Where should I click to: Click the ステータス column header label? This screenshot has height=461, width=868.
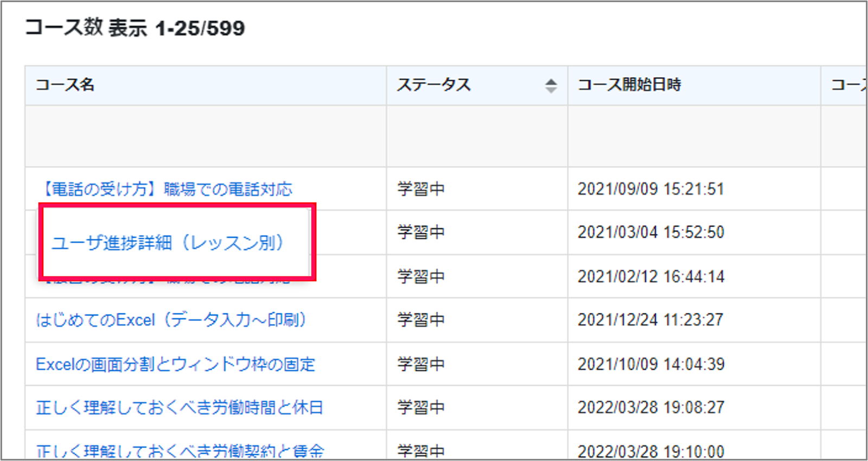point(434,85)
